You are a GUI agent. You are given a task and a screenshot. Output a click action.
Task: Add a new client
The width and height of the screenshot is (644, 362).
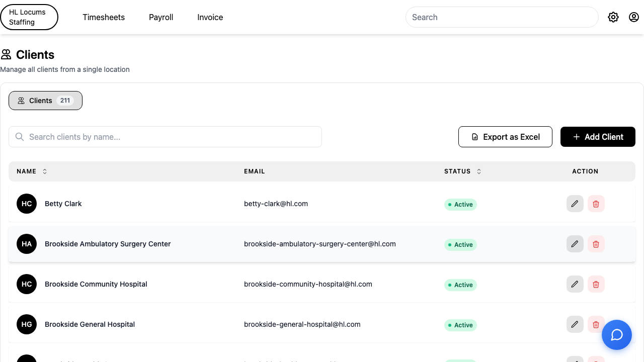[x=598, y=137]
